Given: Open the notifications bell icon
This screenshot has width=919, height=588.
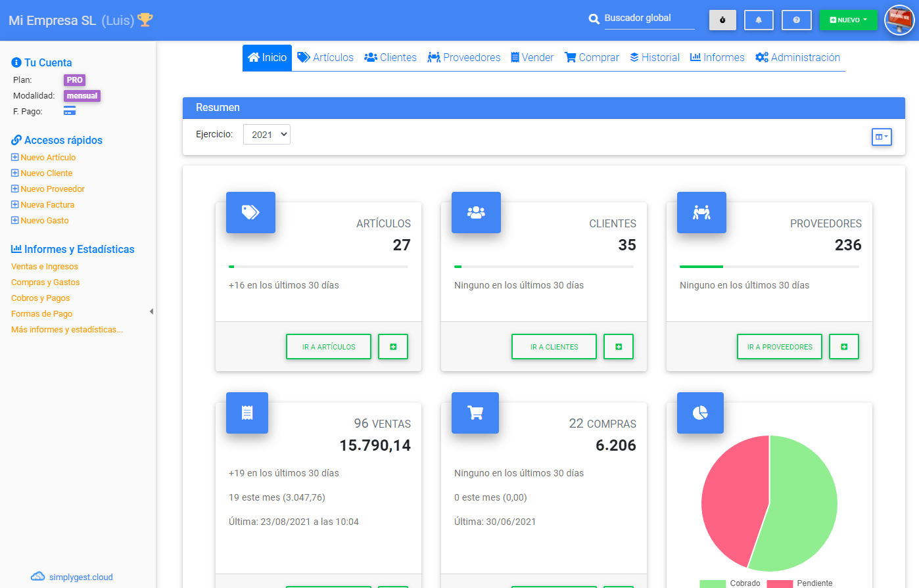Looking at the screenshot, I should click(x=759, y=20).
